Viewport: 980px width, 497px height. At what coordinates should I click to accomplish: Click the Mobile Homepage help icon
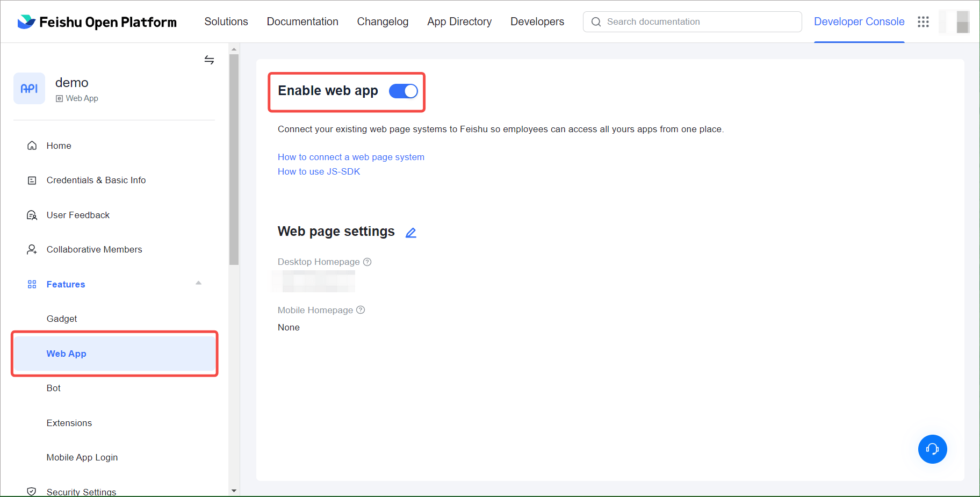coord(361,310)
